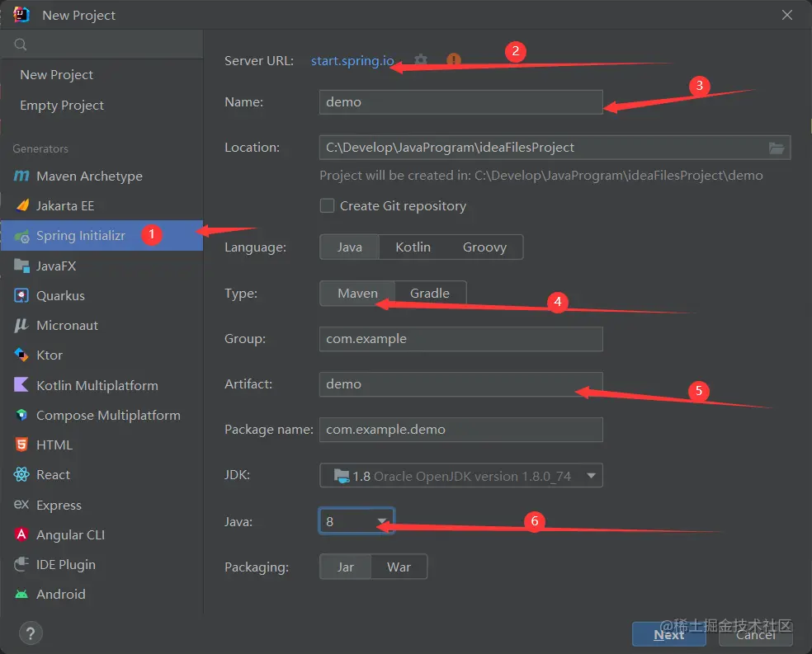Select the Micronaut generator label
Screen dimensions: 812x654
68,326
